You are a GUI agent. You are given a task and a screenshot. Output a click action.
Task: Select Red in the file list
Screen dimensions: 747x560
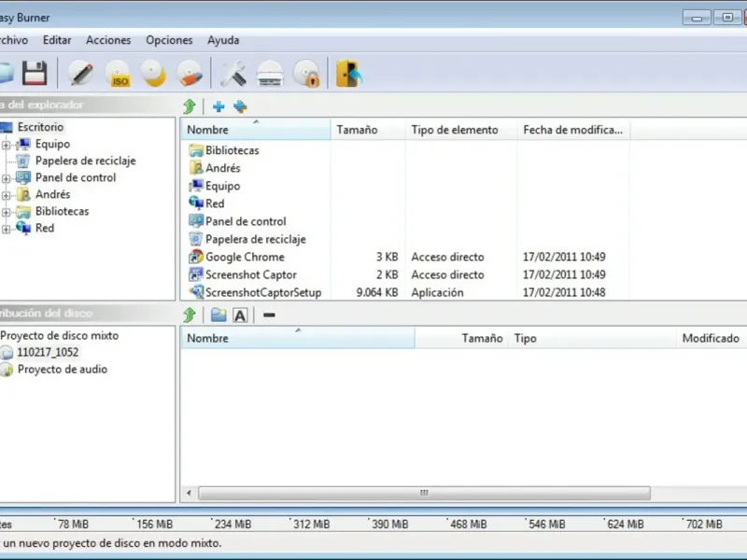(215, 203)
